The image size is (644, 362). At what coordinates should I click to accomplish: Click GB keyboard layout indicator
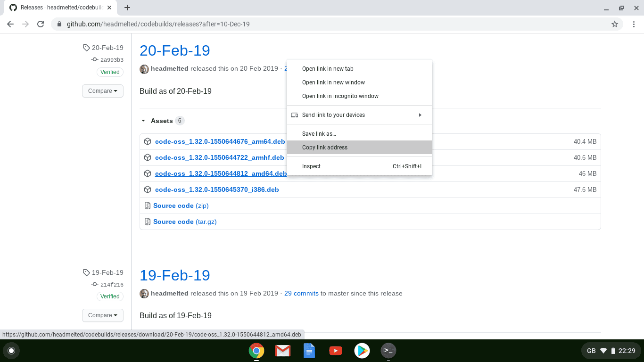(x=591, y=351)
